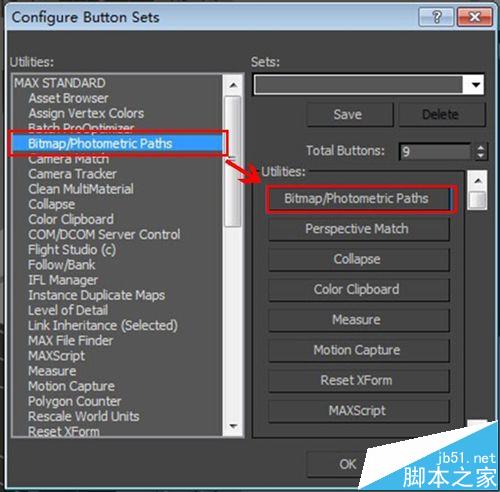Click the Delete button
The width and height of the screenshot is (500, 492).
tap(441, 115)
